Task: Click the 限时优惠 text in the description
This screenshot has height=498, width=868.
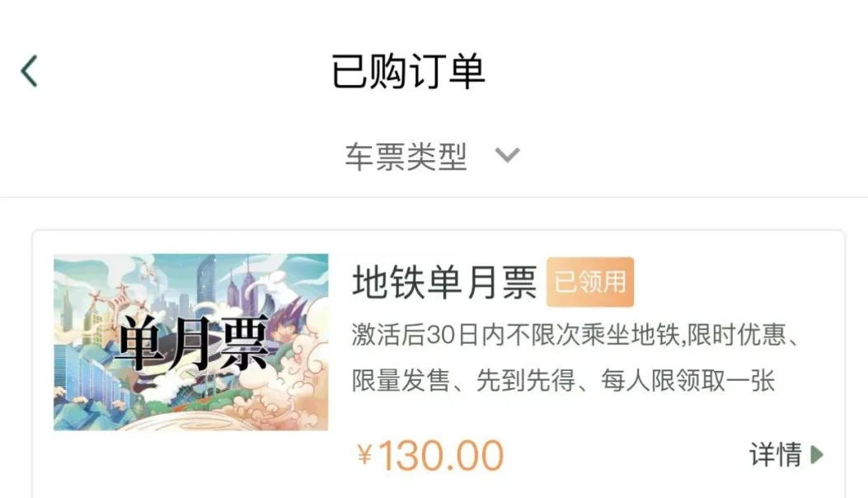Action: (x=736, y=335)
